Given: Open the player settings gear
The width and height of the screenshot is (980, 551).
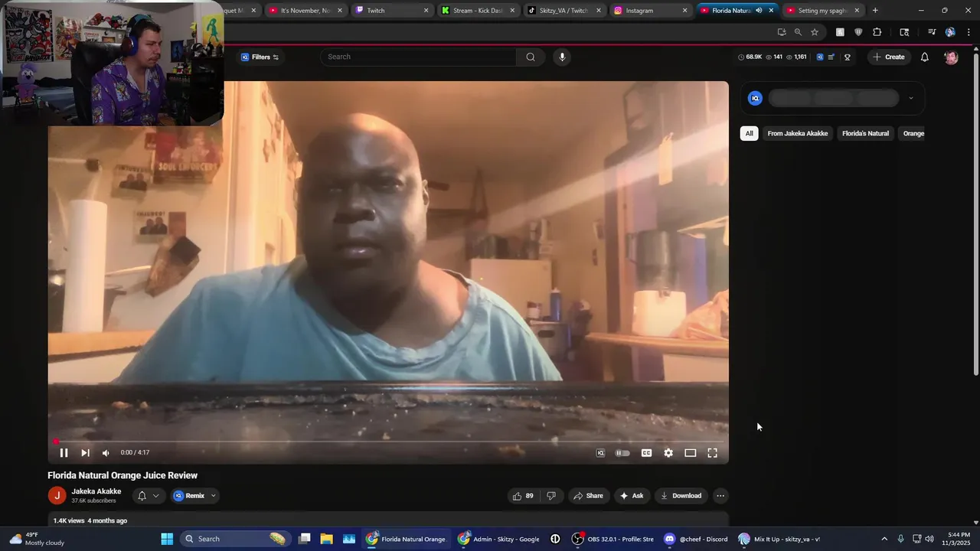Looking at the screenshot, I should point(668,453).
